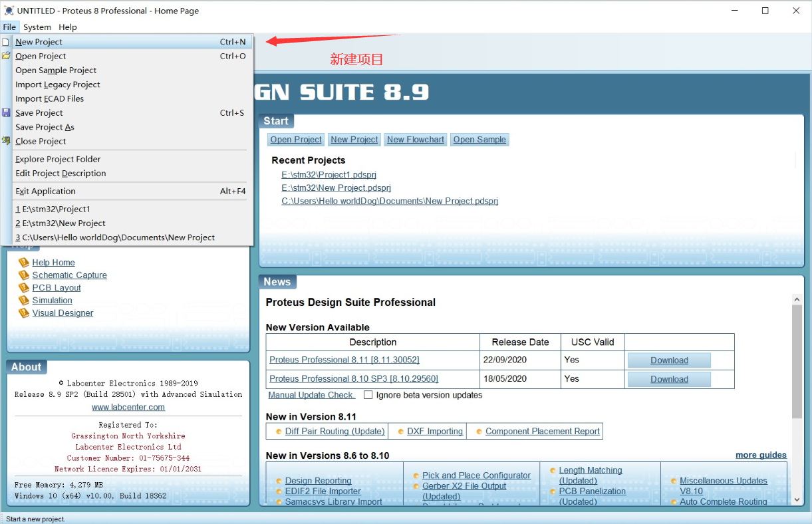Viewport: 812px width, 524px height.
Task: Open the Proteus Professional 8.11 [8.11.30052] link
Action: point(344,360)
